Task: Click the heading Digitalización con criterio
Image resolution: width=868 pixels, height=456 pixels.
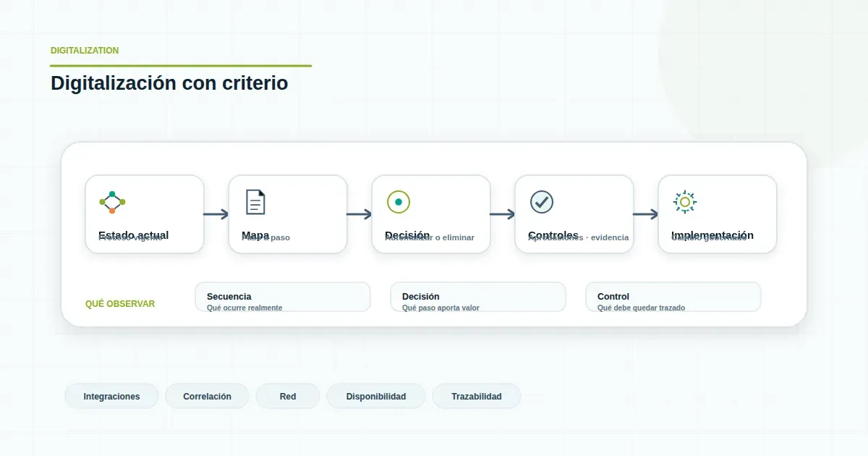Action: click(169, 83)
